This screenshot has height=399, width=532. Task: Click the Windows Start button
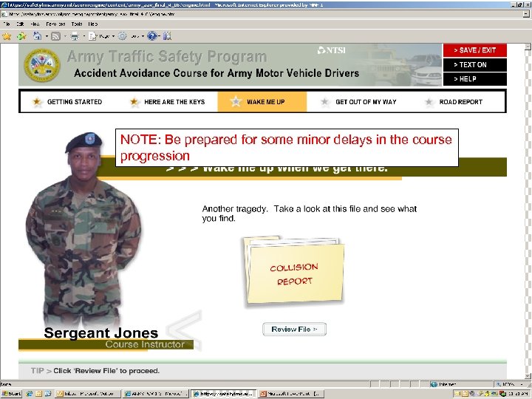(12, 394)
